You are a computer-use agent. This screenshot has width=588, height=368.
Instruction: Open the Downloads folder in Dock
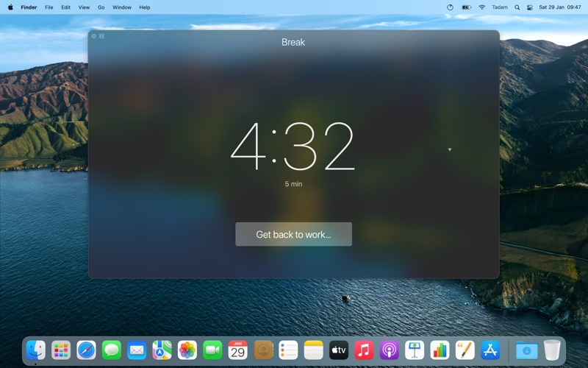click(526, 350)
